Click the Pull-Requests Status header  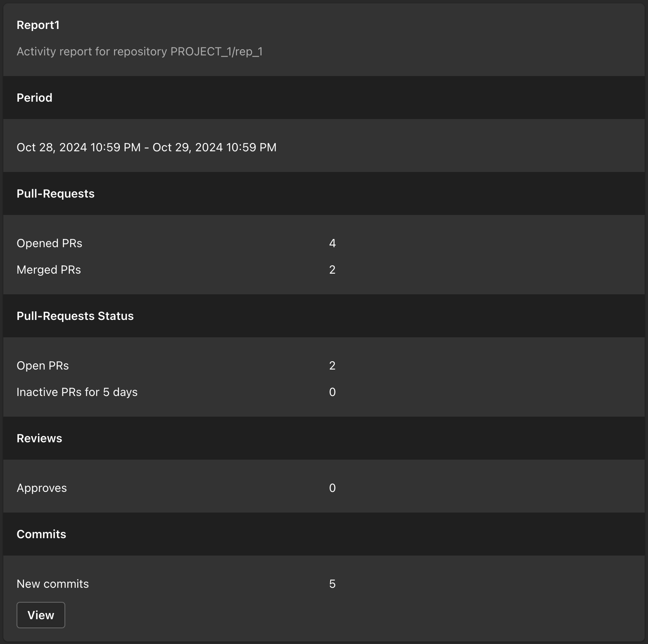click(75, 316)
